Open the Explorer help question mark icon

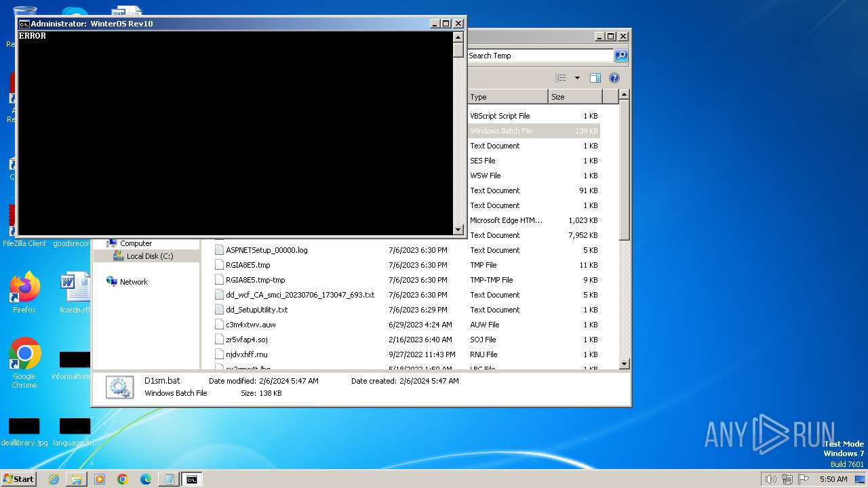click(x=614, y=78)
